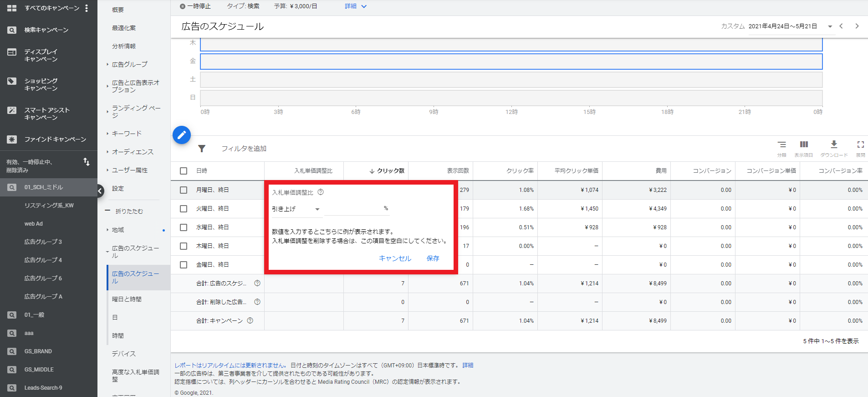
Task: Go to next date range arrow
Action: 857,26
